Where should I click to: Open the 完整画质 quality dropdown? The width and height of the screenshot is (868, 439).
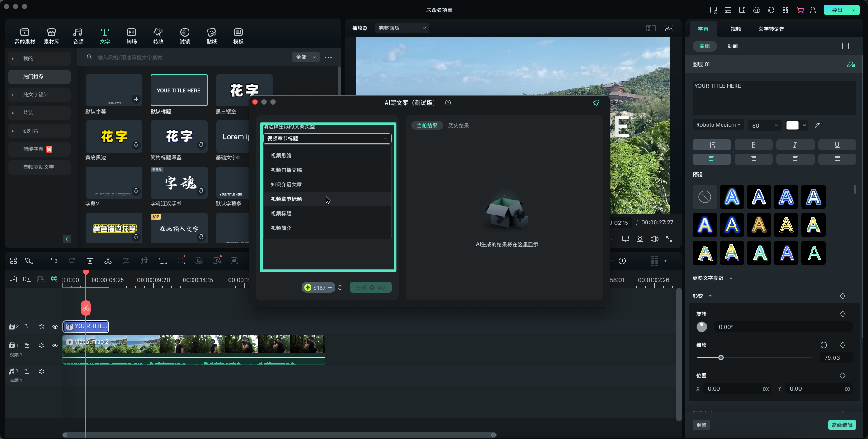(x=402, y=28)
